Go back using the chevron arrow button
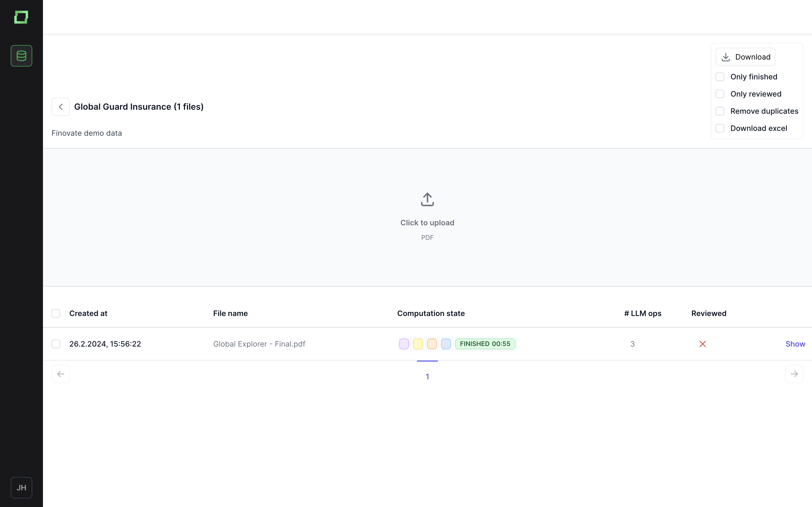The height and width of the screenshot is (507, 812). tap(60, 107)
